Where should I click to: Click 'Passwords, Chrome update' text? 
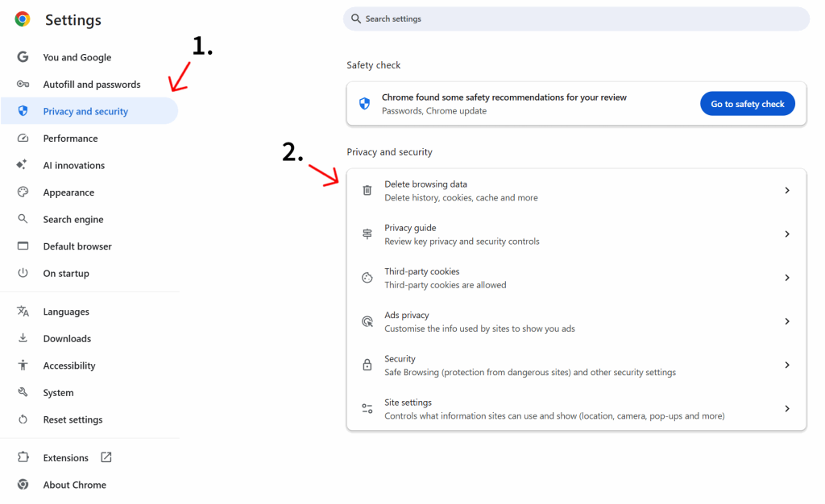434,111
